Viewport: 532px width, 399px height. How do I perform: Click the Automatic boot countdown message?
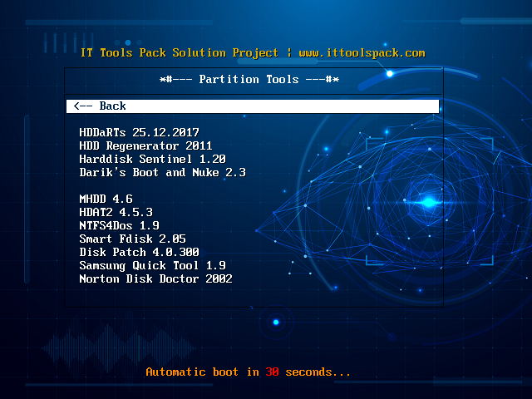point(248,372)
